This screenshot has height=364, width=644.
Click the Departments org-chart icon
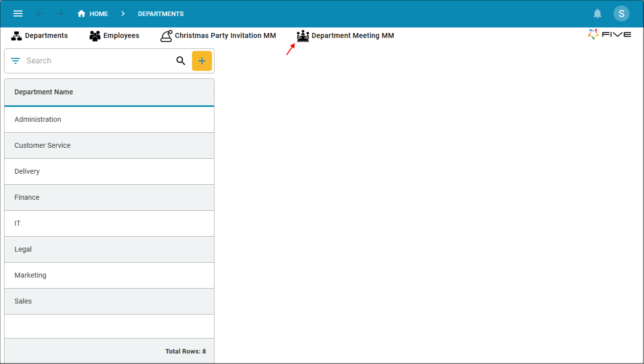16,36
